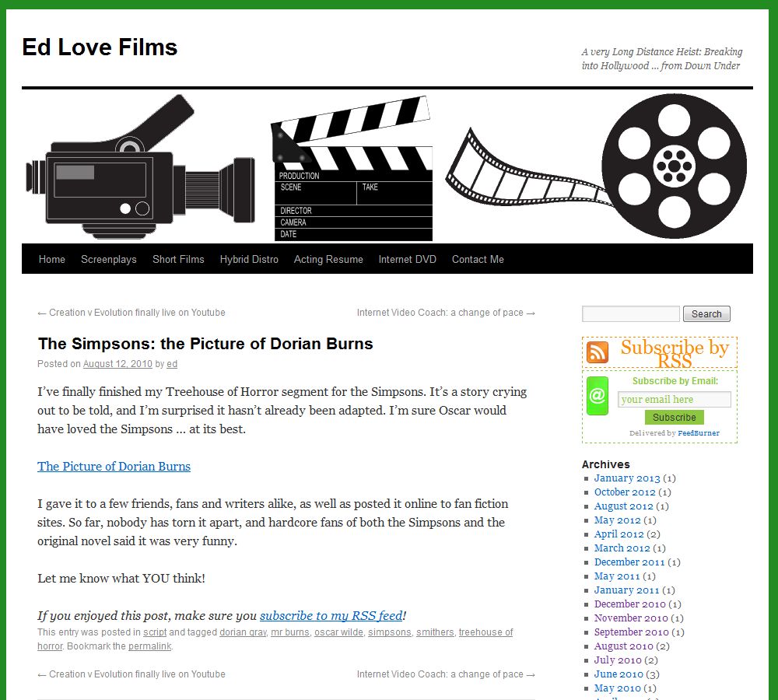This screenshot has width=778, height=700.
Task: Open next post link above article title
Action: 446,313
